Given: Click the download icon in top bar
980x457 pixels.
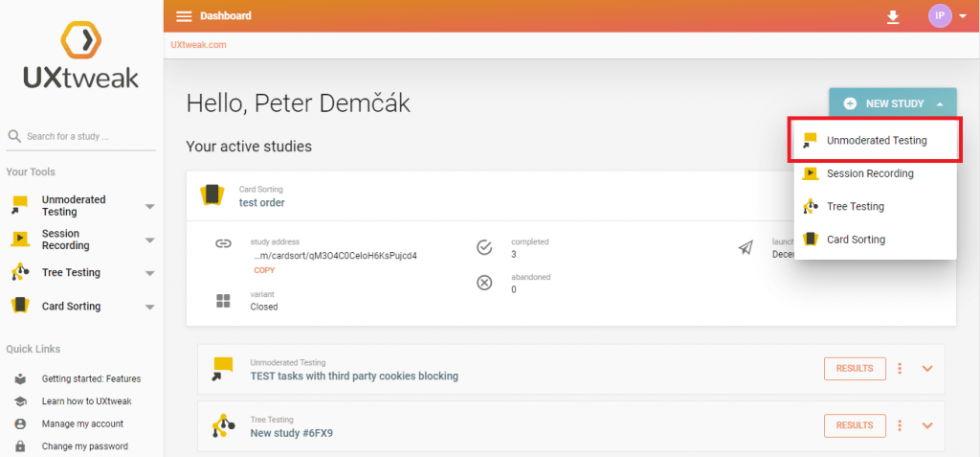Looking at the screenshot, I should [x=893, y=16].
